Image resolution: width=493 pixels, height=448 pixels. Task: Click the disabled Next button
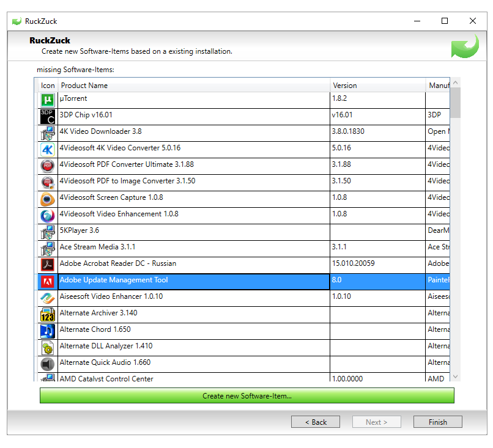coord(376,422)
